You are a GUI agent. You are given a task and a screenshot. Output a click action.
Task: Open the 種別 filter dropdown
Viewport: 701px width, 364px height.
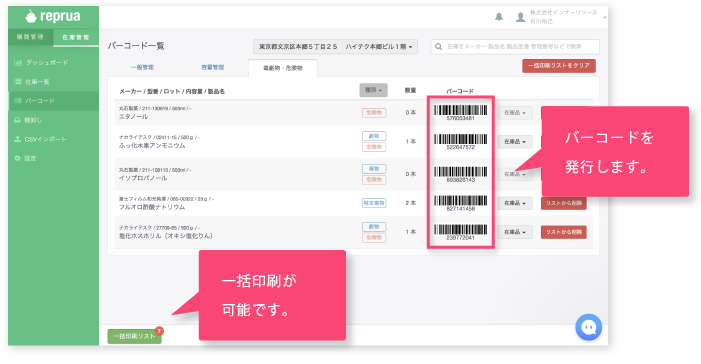click(x=373, y=90)
